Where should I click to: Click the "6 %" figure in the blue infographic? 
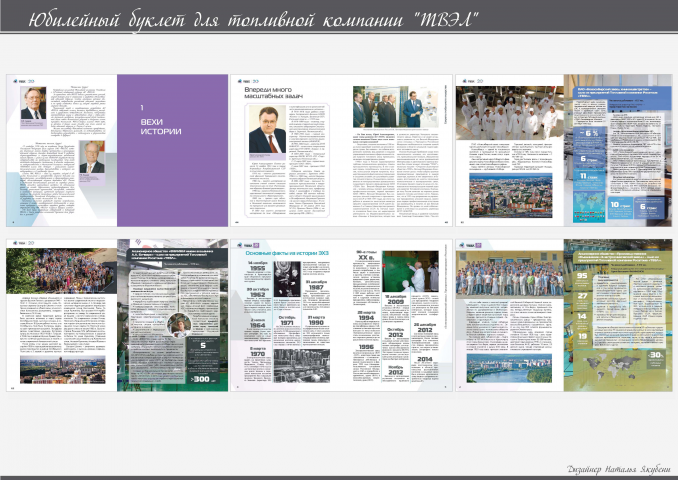pyautogui.click(x=591, y=133)
